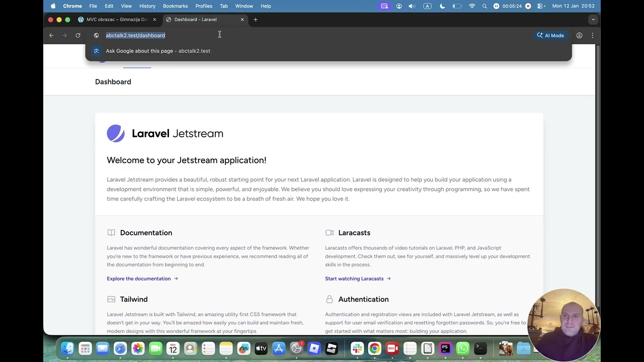Open the File menu
Screen dimensions: 644x362
click(93, 6)
